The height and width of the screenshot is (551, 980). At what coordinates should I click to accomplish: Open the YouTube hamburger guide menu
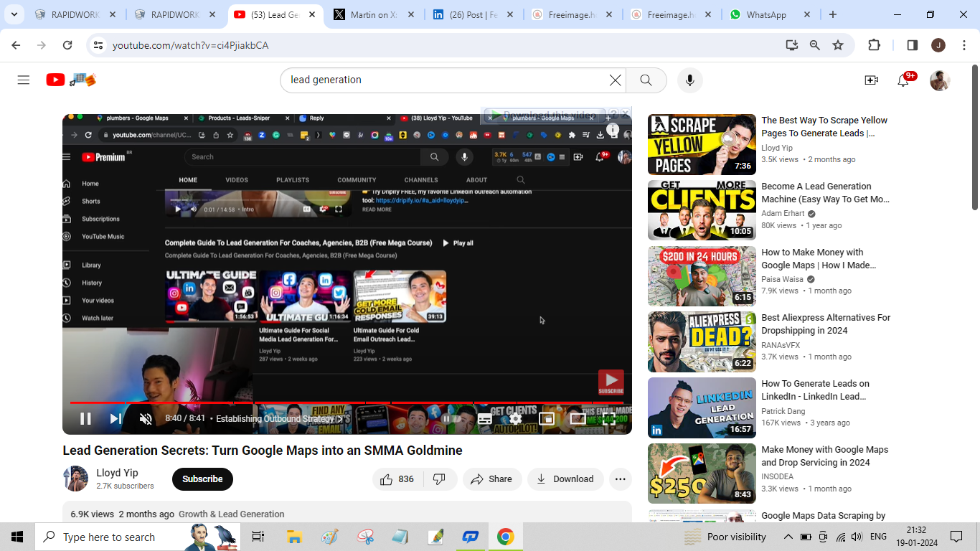coord(24,80)
